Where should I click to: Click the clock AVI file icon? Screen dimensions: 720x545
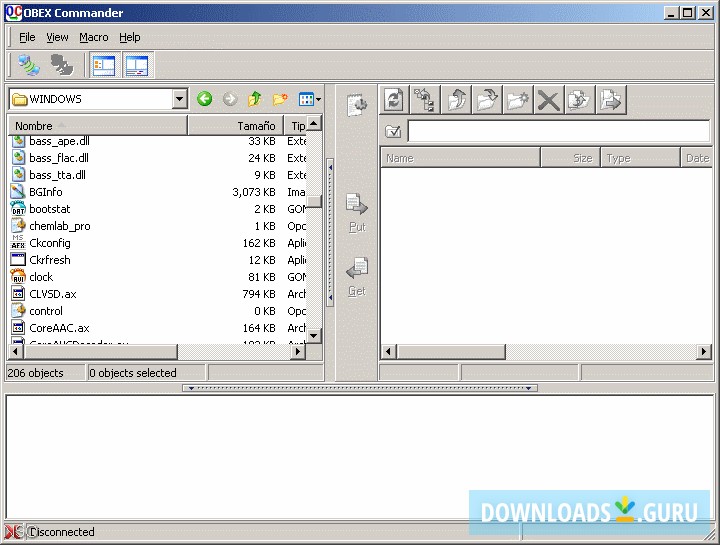(x=18, y=277)
